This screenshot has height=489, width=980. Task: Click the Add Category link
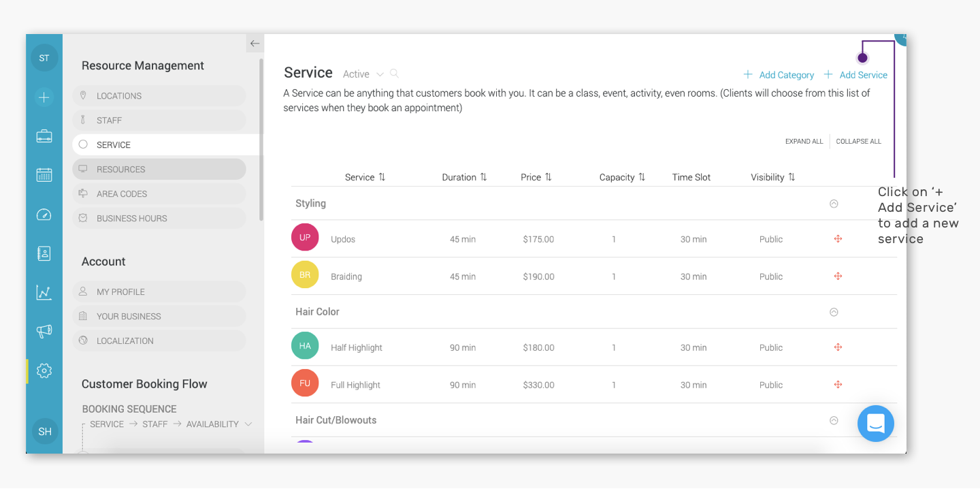point(779,75)
